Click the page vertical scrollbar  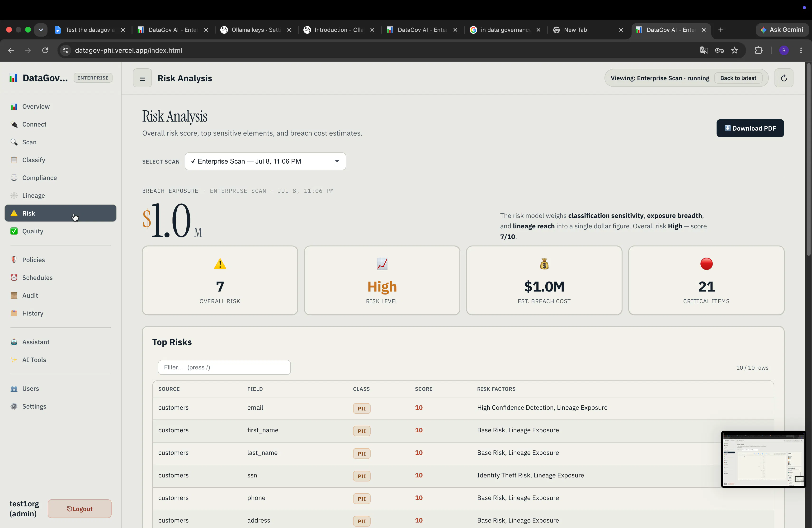(x=808, y=159)
